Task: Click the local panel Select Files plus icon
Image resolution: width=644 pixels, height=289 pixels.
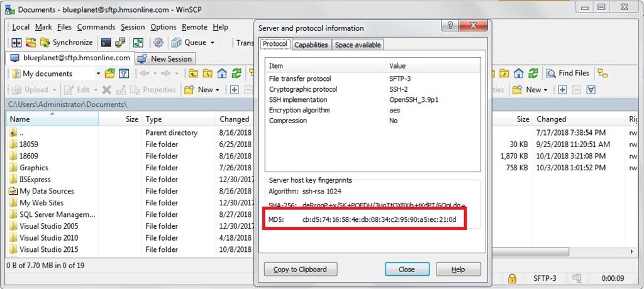Action: (234, 89)
